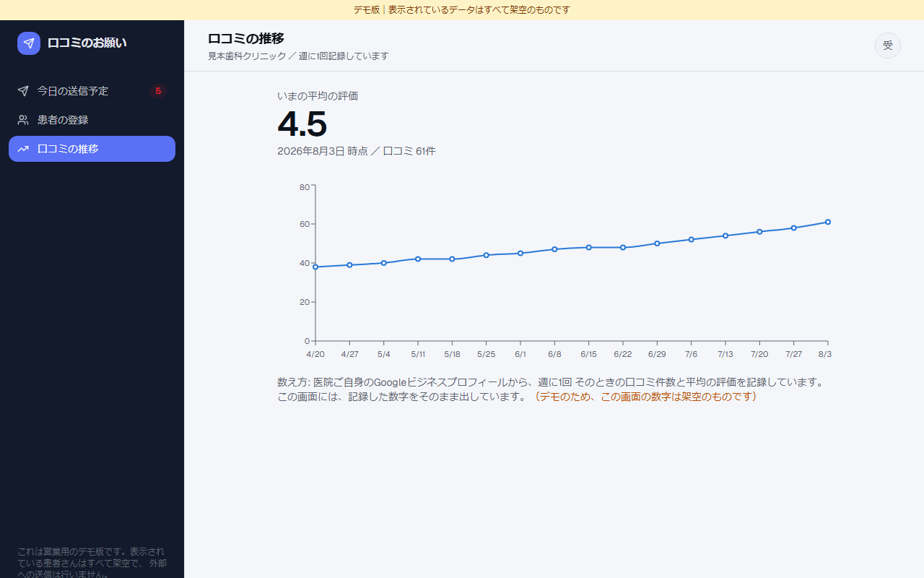Click the red badge showing 5
Image resolution: width=924 pixels, height=578 pixels.
click(x=158, y=91)
